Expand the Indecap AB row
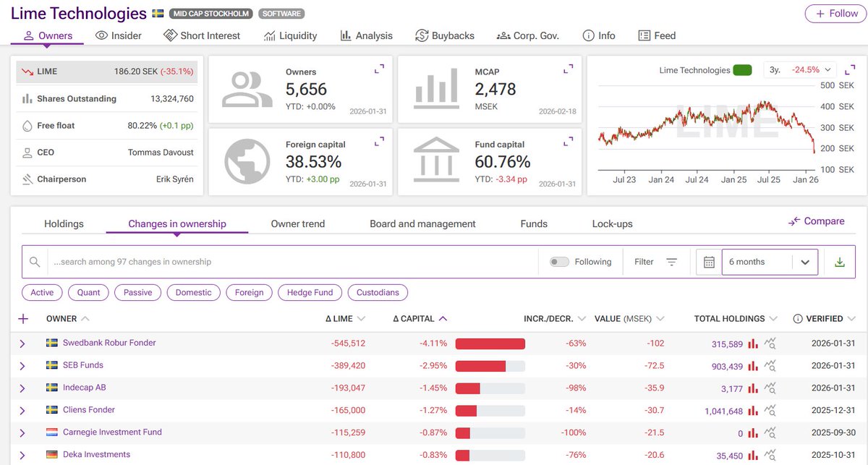The height and width of the screenshot is (465, 868). pyautogui.click(x=22, y=388)
